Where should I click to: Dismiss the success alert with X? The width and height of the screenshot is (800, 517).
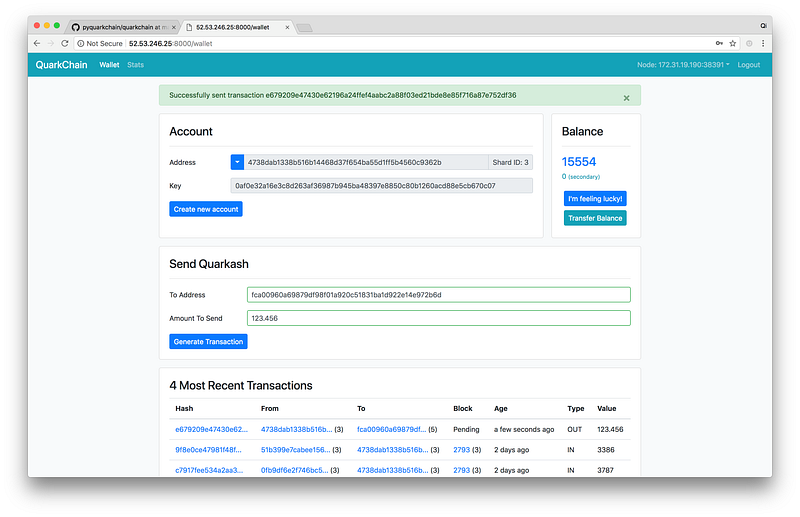pos(627,98)
